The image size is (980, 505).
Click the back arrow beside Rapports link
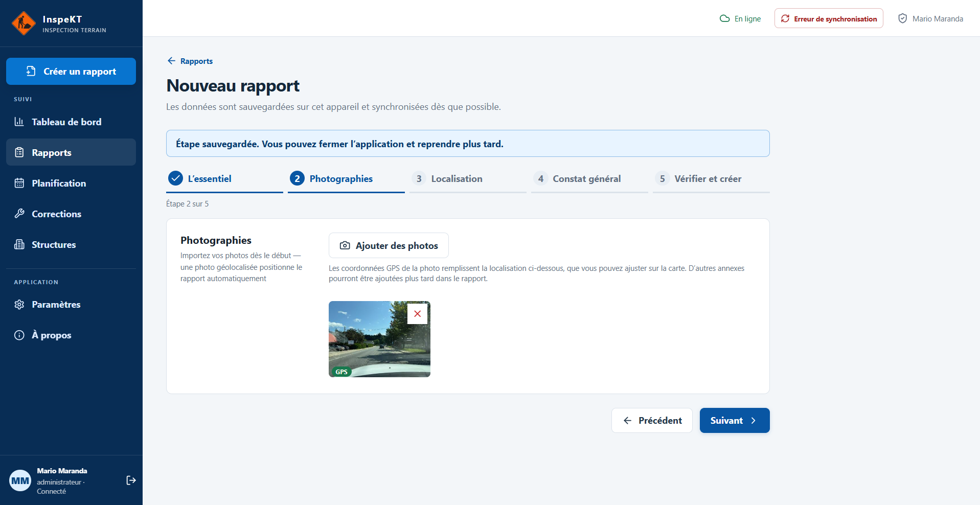(171, 61)
